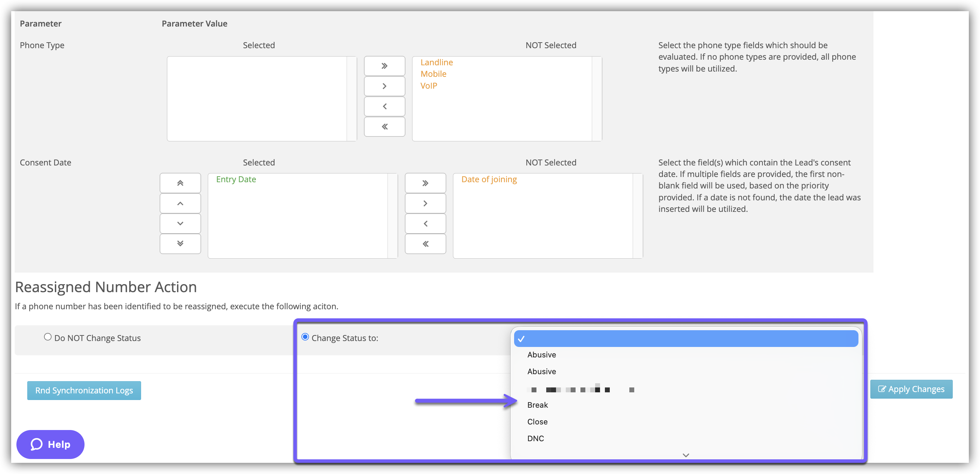
Task: Click Consent Date move-all-left double chevron
Action: coord(425,244)
